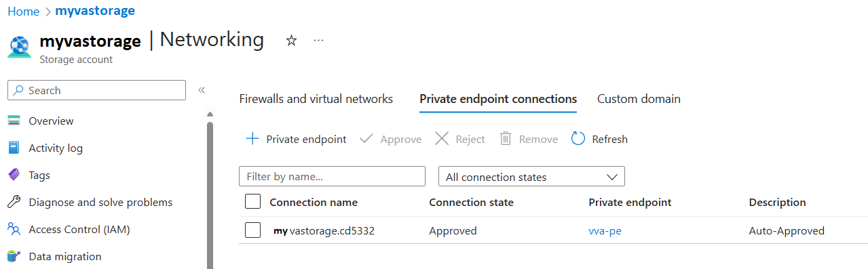Open the vva-pe private endpoint link
This screenshot has height=269, width=868.
tap(605, 231)
